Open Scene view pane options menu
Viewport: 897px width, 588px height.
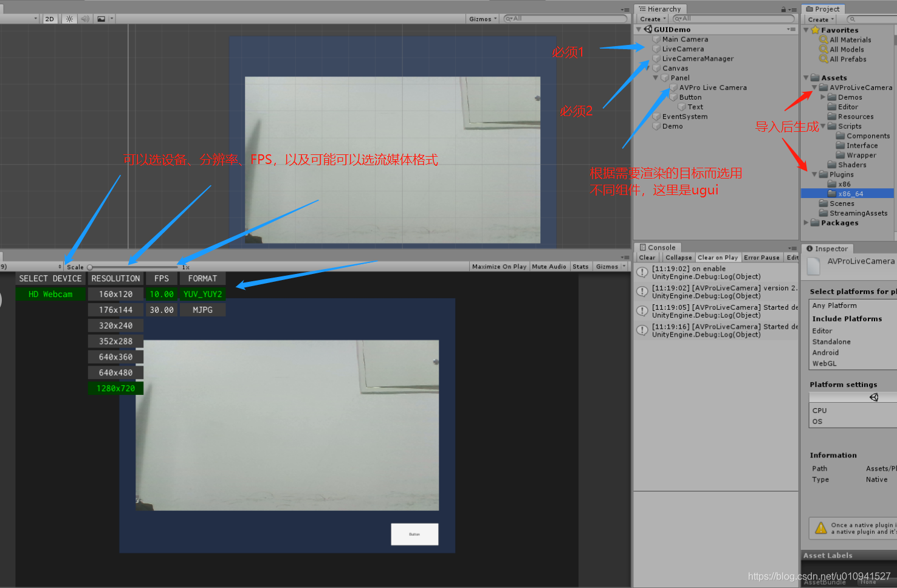click(x=625, y=10)
